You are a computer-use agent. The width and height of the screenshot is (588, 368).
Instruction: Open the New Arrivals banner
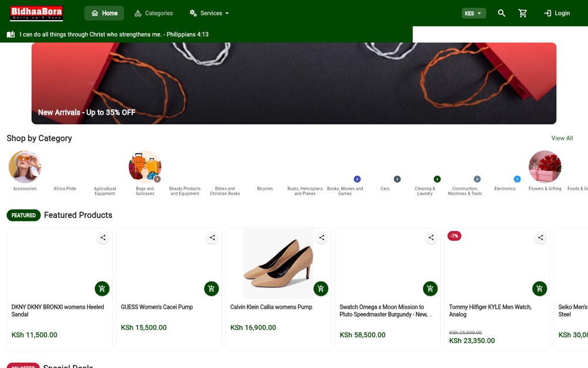294,84
